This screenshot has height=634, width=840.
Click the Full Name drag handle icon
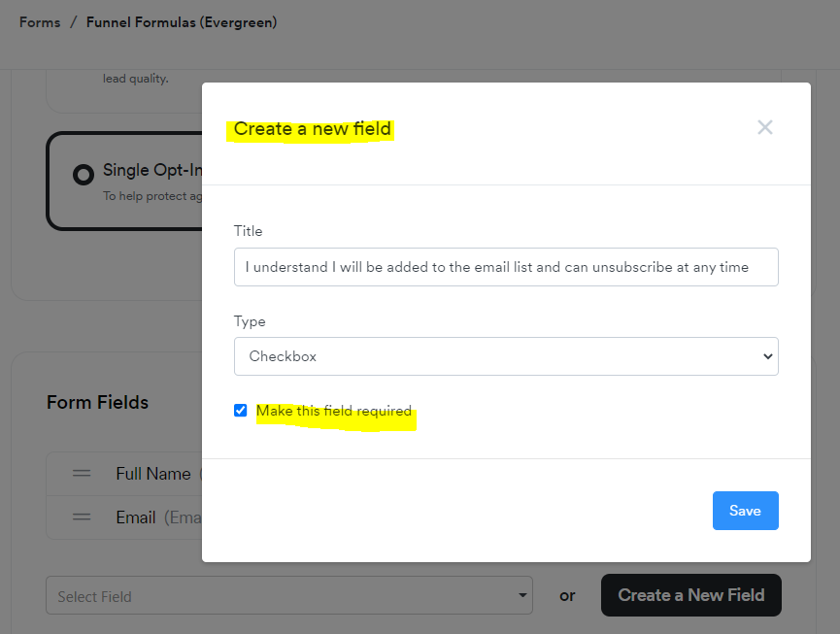[x=83, y=474]
